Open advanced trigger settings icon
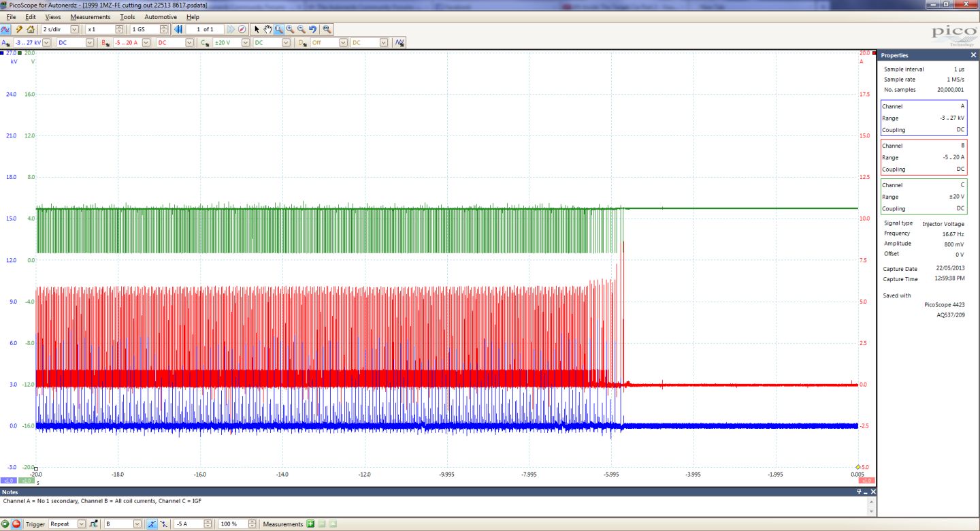This screenshot has width=980, height=531. [x=93, y=524]
